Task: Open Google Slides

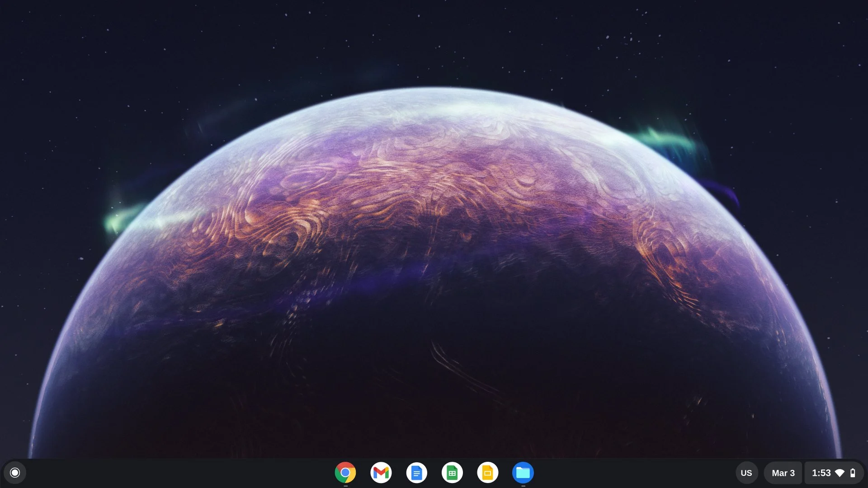Action: (x=488, y=473)
